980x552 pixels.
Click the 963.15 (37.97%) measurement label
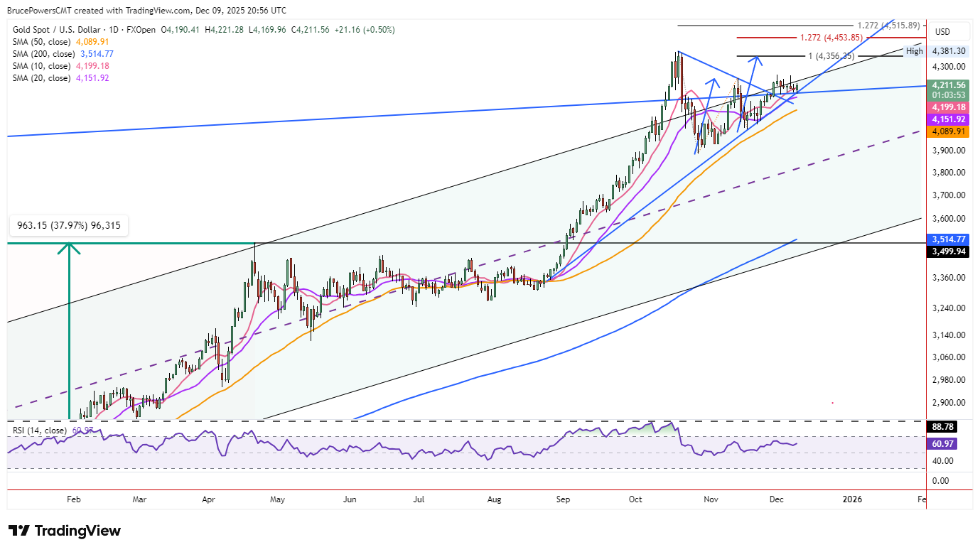click(x=69, y=227)
